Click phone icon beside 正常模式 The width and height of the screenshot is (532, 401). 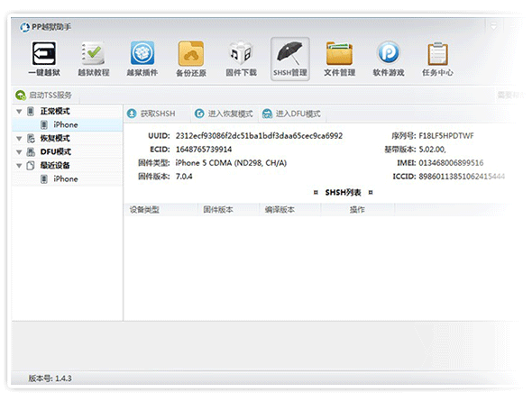(x=31, y=111)
